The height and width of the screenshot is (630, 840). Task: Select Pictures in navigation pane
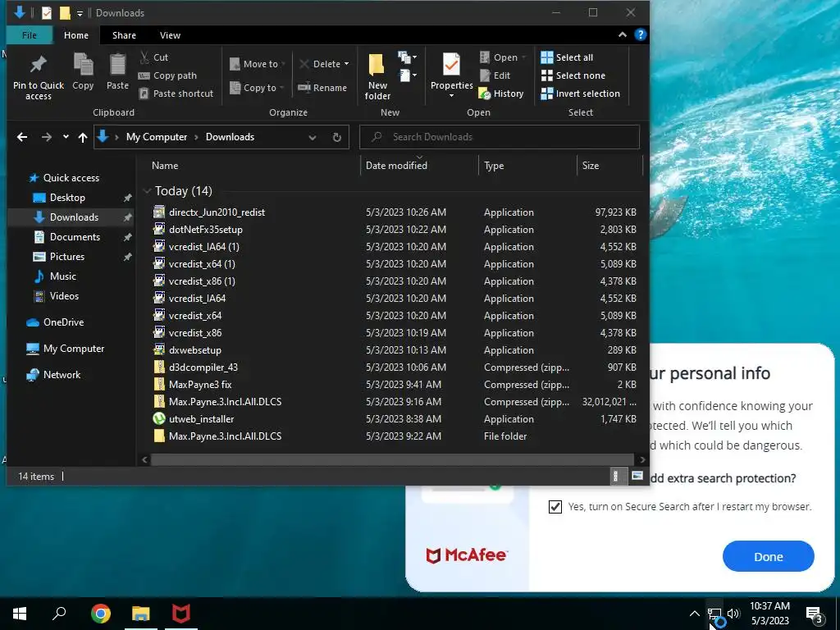[x=67, y=257]
